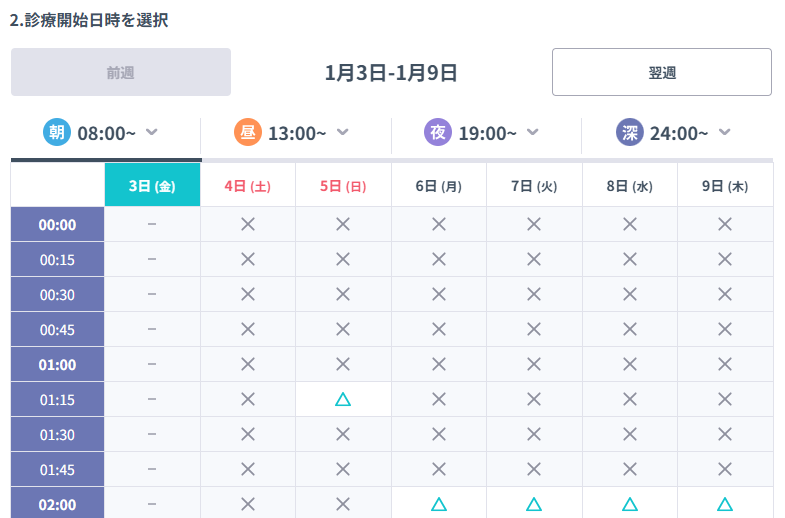Click the 朝 morning circle icon
This screenshot has height=518, width=785.
57,132
